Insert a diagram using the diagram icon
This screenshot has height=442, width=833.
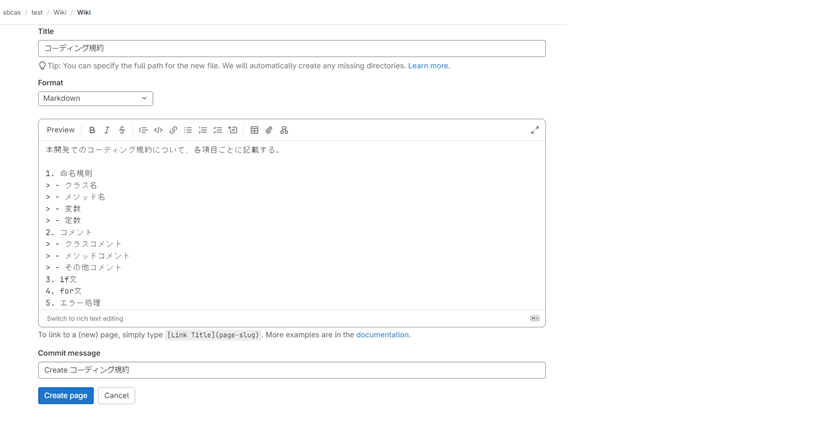[284, 130]
